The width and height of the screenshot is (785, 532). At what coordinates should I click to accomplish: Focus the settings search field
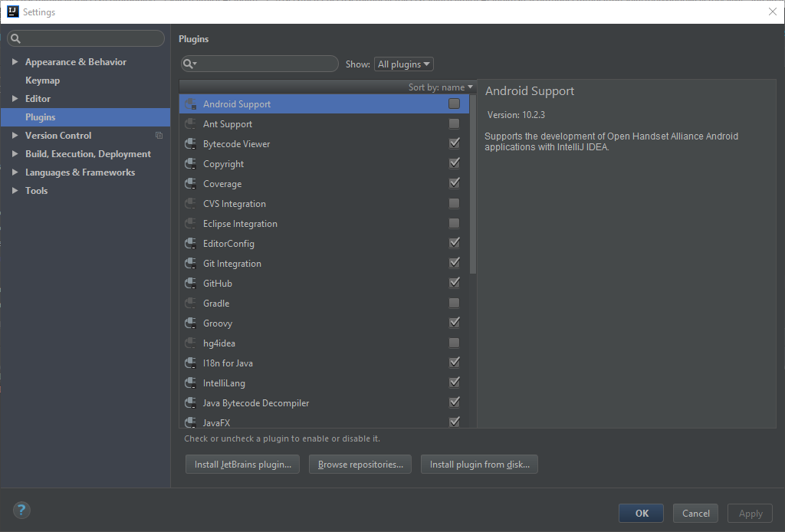(86, 38)
